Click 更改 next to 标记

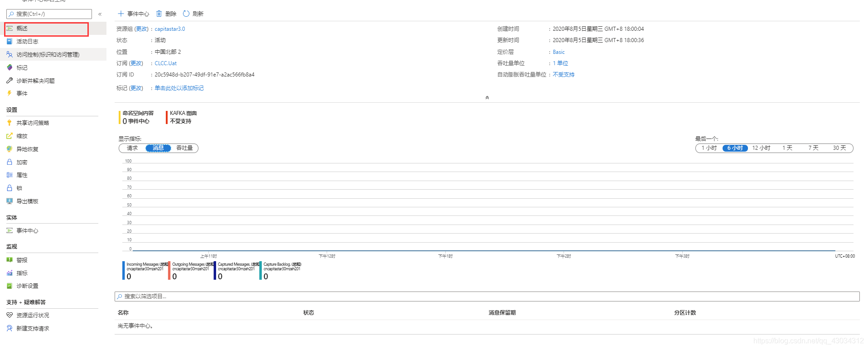click(136, 88)
